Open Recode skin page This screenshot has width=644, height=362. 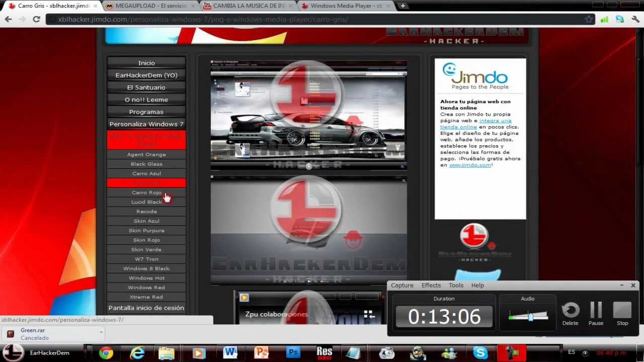click(146, 212)
